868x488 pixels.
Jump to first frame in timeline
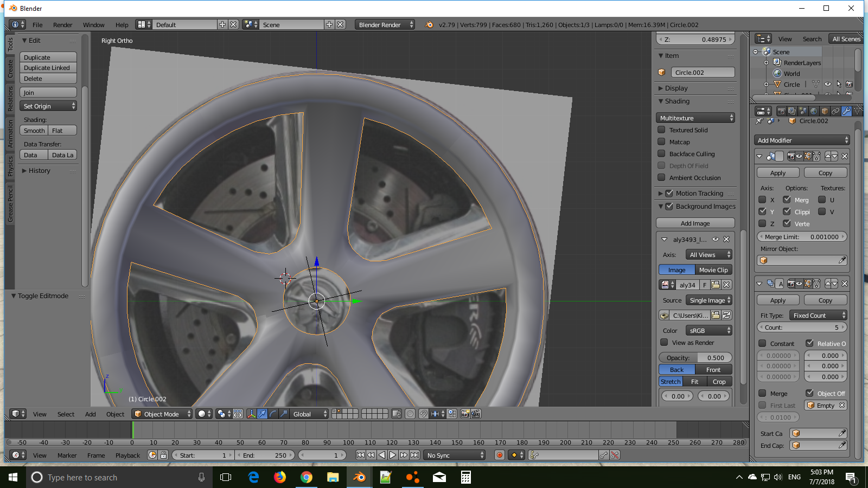tap(360, 455)
